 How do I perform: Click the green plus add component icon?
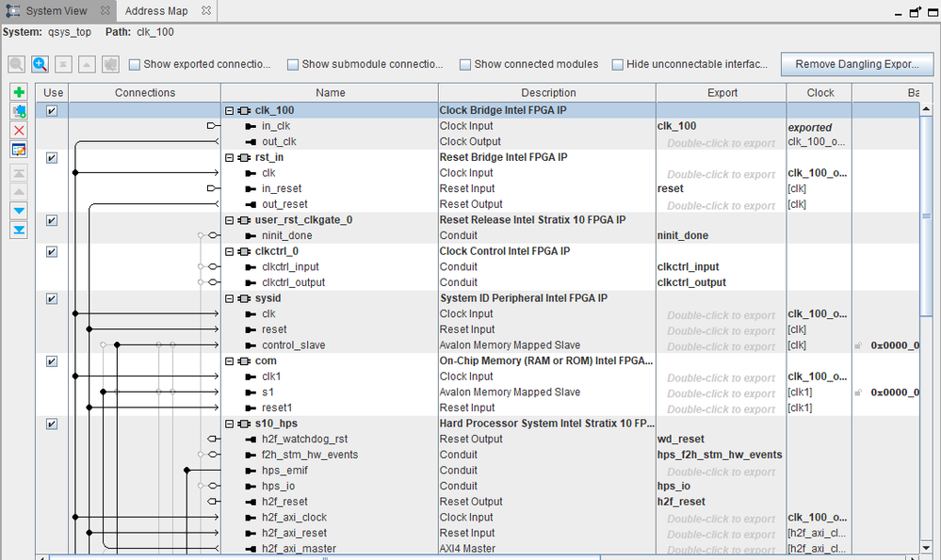[19, 92]
